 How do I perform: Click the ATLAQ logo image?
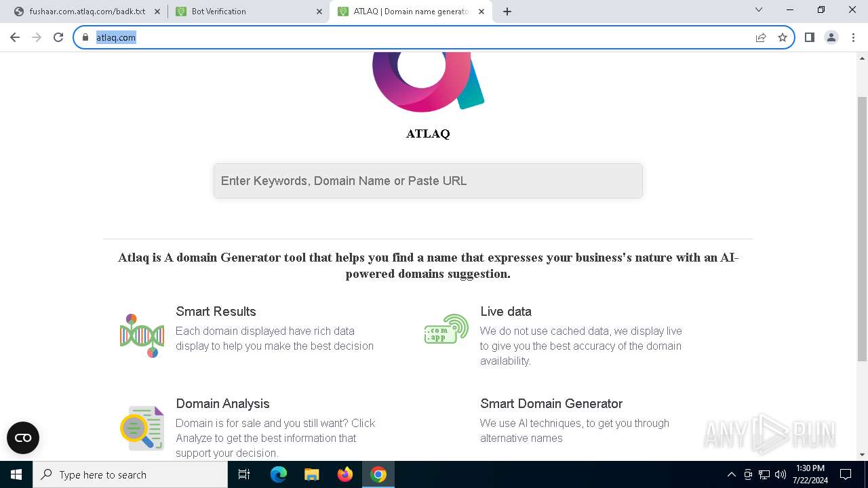(x=428, y=83)
